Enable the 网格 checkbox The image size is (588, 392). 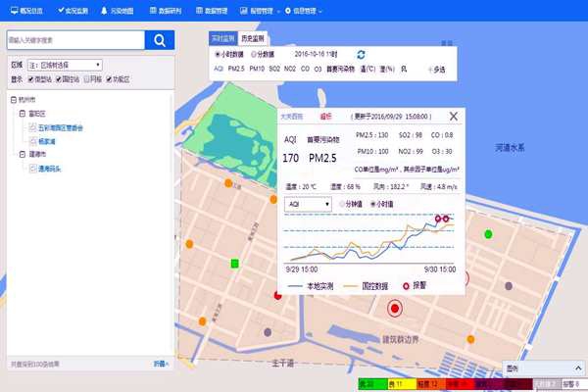click(88, 78)
